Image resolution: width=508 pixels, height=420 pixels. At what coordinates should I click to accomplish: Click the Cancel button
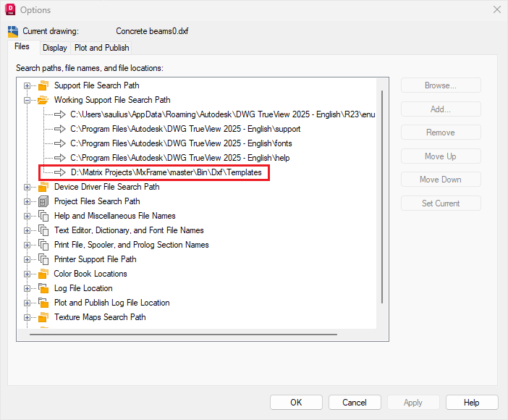(355, 403)
